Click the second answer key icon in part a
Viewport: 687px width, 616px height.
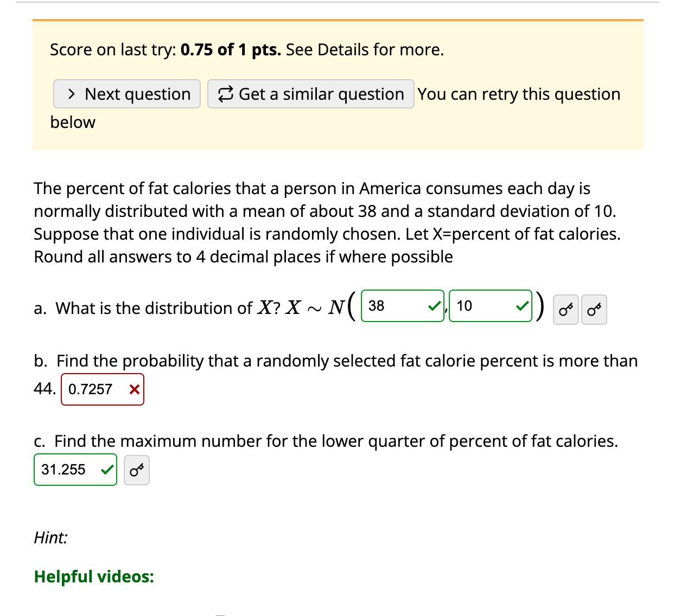(594, 309)
